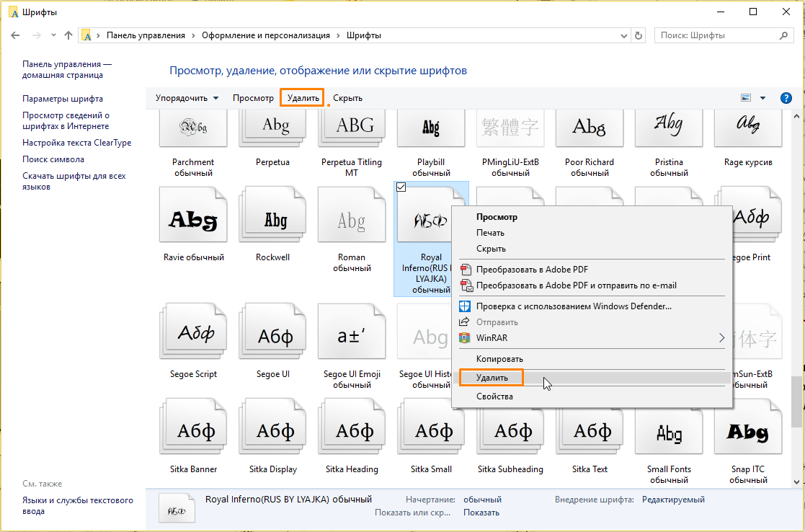Select the Pristina font icon

point(669,129)
